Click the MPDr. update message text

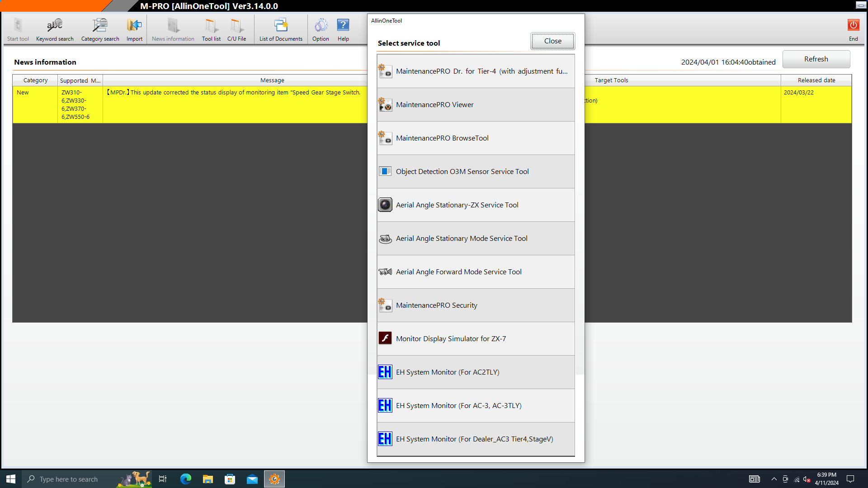click(234, 93)
